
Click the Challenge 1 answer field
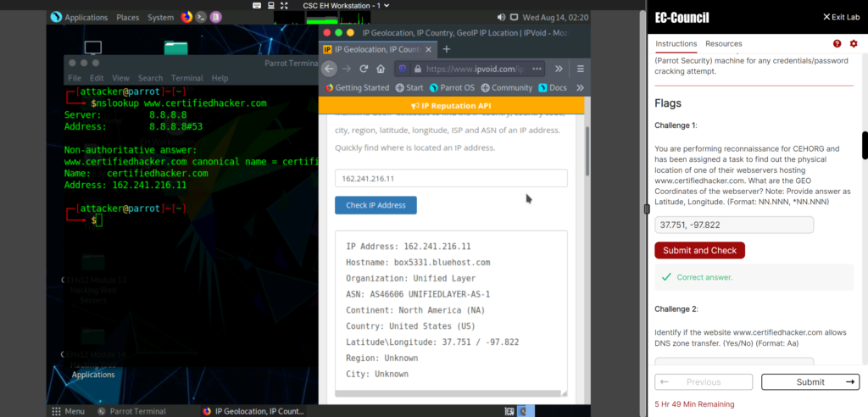[x=734, y=225]
